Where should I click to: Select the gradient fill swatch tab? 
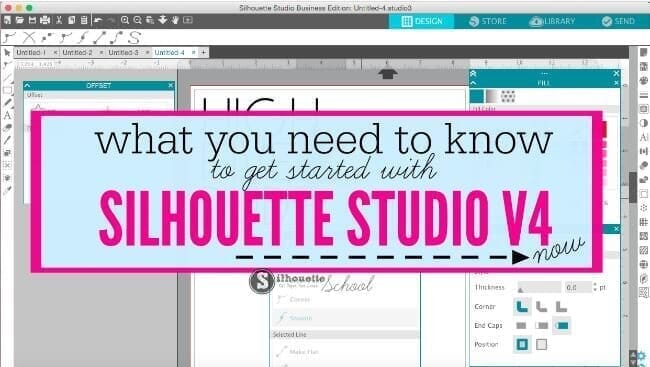click(x=492, y=96)
